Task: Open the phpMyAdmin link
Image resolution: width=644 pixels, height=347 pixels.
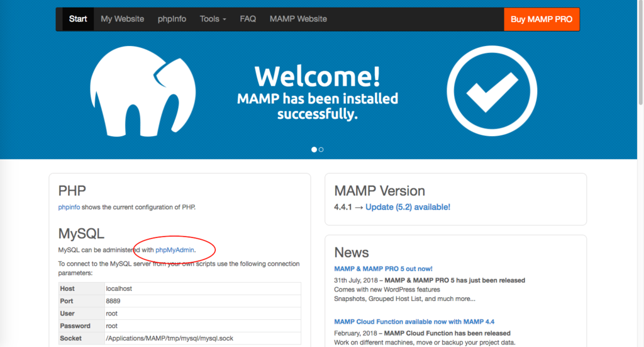Action: 175,250
